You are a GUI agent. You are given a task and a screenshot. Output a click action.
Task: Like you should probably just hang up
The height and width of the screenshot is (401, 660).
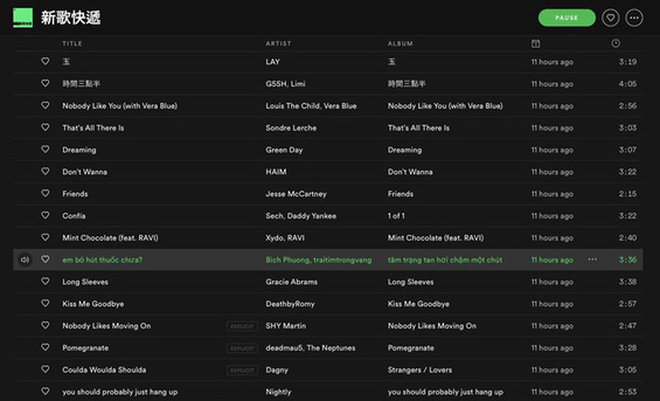pyautogui.click(x=45, y=391)
